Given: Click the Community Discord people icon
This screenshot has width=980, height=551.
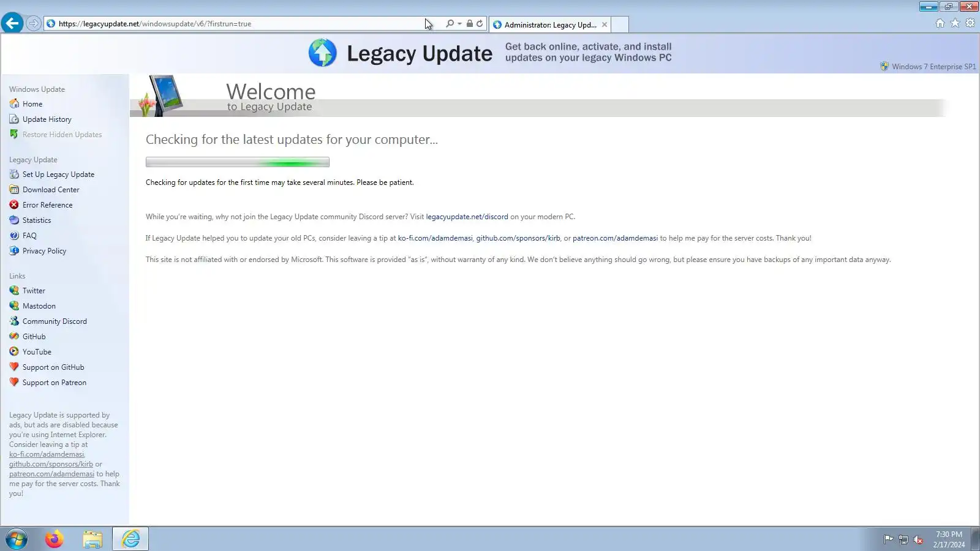Looking at the screenshot, I should point(14,321).
